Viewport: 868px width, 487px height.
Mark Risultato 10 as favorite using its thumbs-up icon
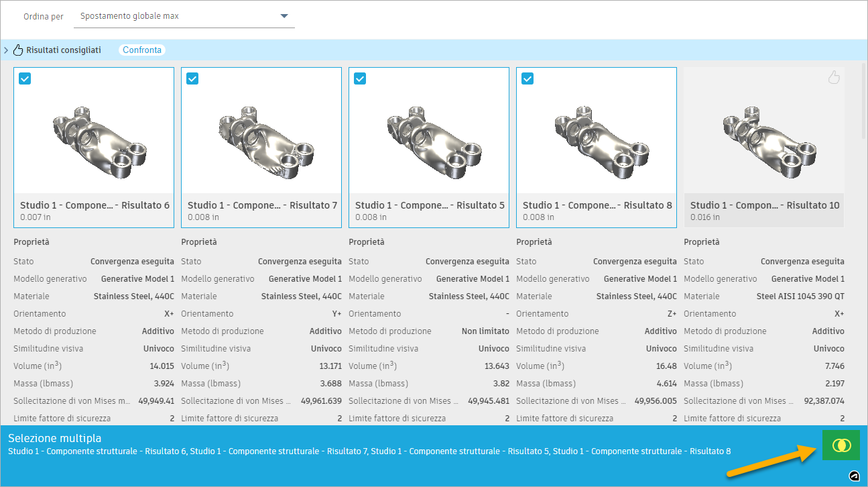pos(834,77)
